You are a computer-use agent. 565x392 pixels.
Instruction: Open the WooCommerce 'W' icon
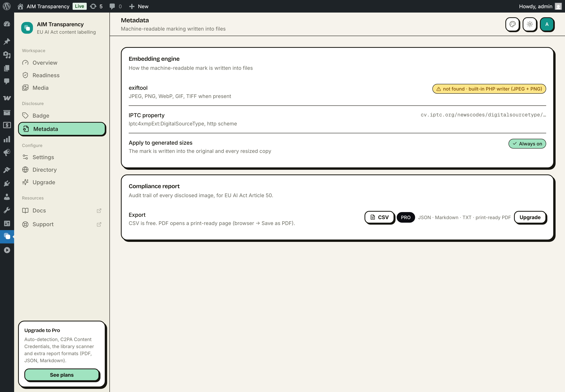point(7,98)
